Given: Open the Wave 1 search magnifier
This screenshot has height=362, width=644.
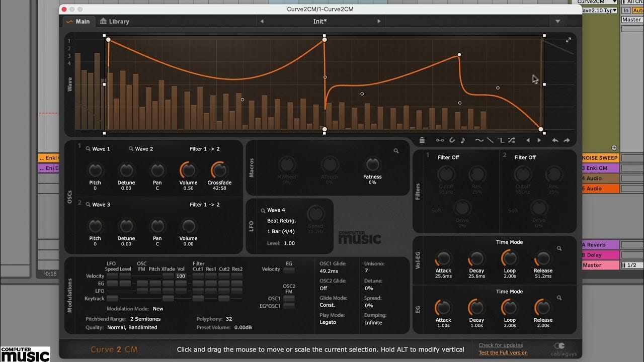Looking at the screenshot, I should click(88, 149).
